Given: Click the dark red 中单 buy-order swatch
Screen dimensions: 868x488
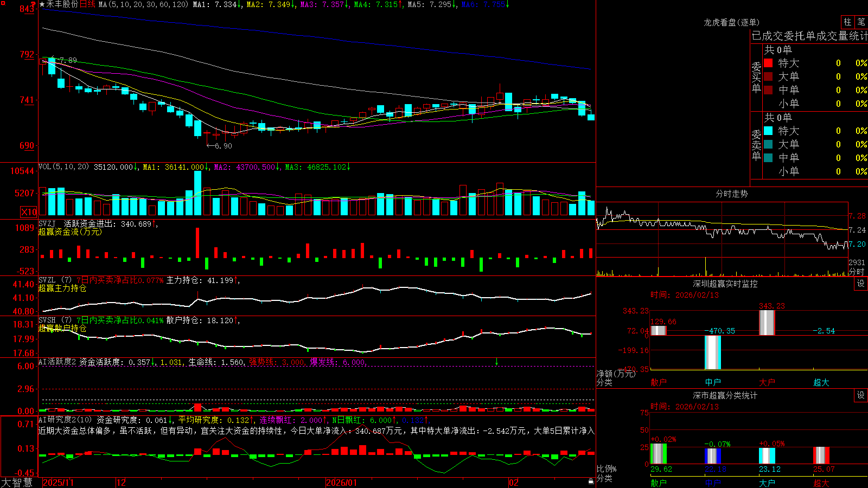Looking at the screenshot, I should 768,90.
